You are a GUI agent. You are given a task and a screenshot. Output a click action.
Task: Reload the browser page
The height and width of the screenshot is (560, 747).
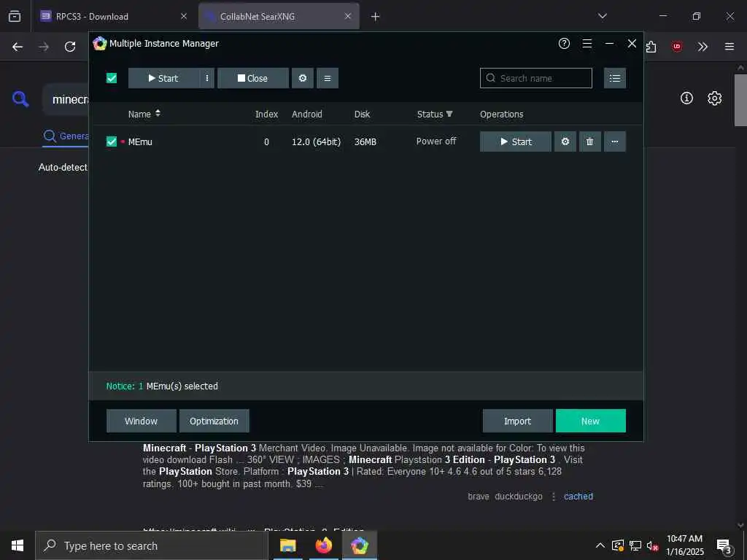coord(70,47)
